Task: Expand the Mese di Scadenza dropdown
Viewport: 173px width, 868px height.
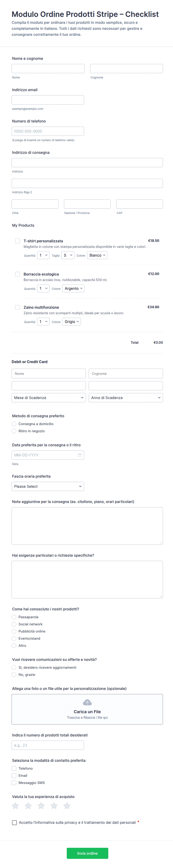Action: click(49, 398)
